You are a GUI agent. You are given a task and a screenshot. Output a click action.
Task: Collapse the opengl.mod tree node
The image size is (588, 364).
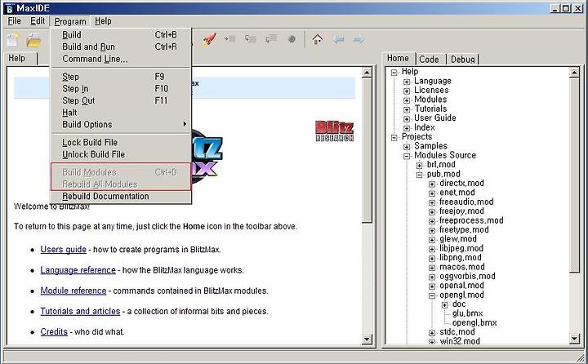[432, 295]
